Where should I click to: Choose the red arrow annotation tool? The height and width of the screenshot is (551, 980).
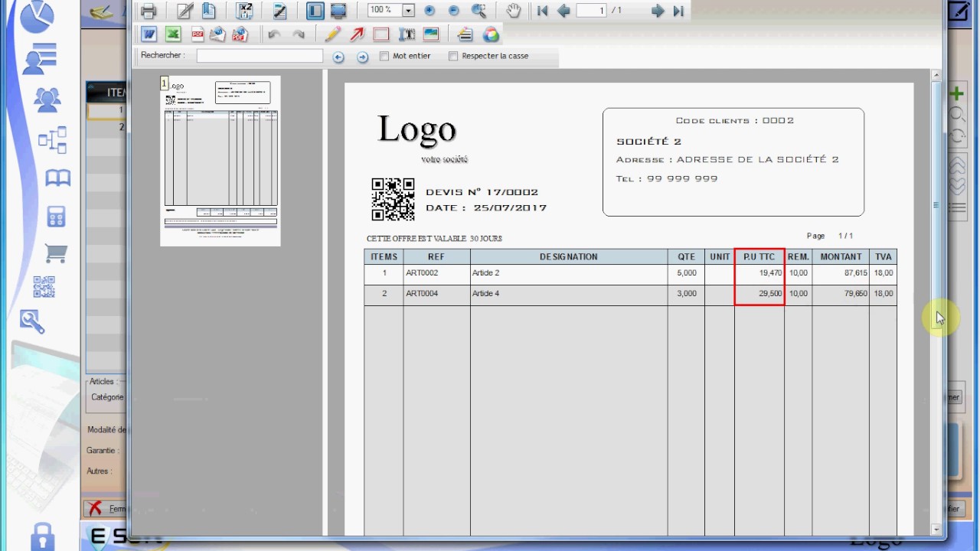coord(357,34)
